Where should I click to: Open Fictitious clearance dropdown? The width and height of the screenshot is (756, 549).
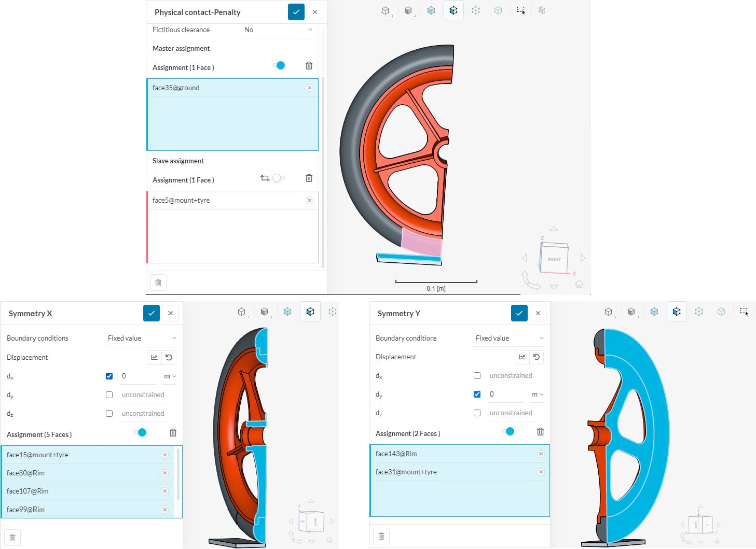pos(278,30)
